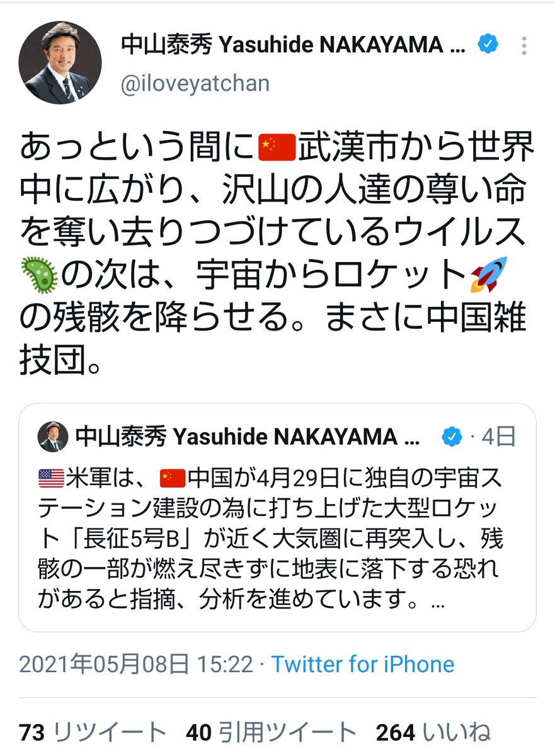The width and height of the screenshot is (555, 756).
Task: Open the 2021年05月08日 15:22 timestamp
Action: (136, 664)
